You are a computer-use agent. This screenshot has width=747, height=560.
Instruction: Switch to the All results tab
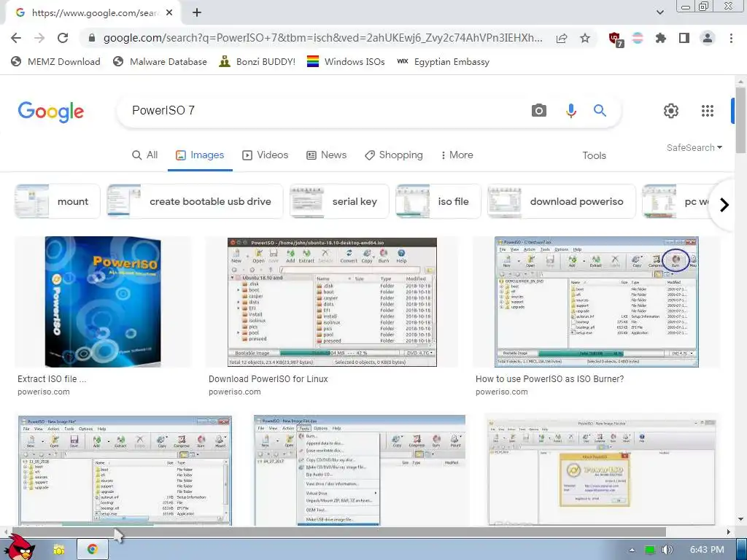(x=145, y=155)
